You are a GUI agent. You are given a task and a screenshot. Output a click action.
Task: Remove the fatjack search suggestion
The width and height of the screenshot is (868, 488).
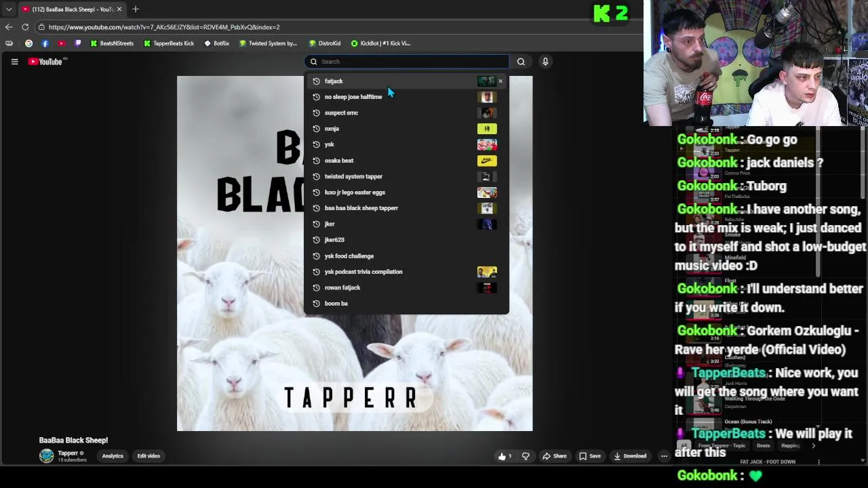coord(500,81)
